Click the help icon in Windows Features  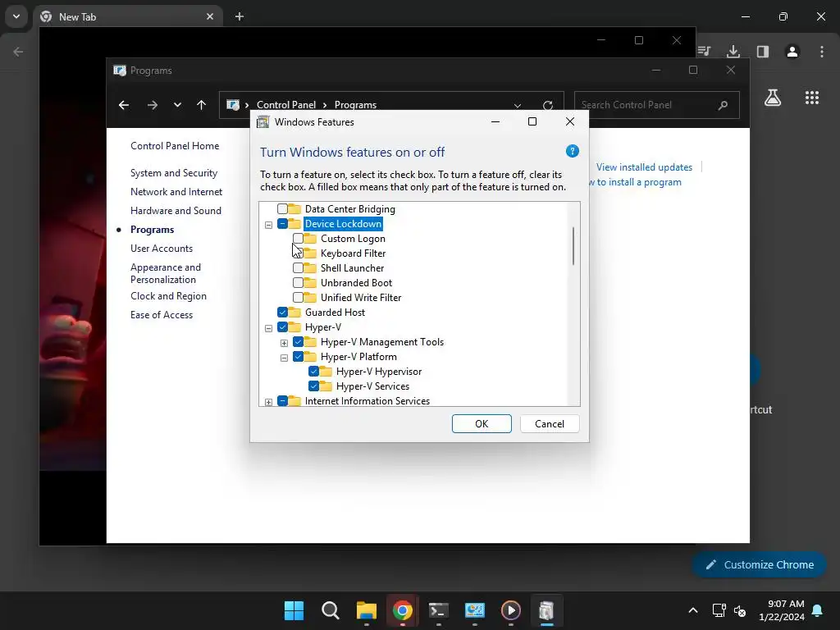tap(572, 151)
